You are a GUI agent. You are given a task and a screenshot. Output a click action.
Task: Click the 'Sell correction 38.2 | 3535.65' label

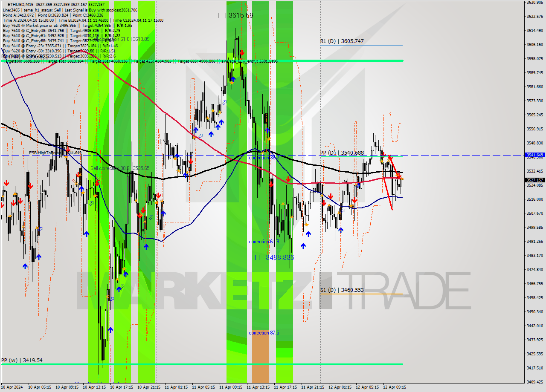pyautogui.click(x=120, y=168)
